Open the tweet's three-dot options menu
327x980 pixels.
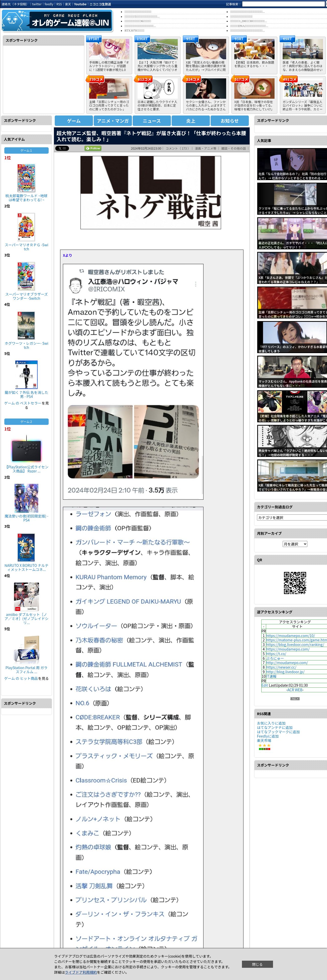[196, 284]
